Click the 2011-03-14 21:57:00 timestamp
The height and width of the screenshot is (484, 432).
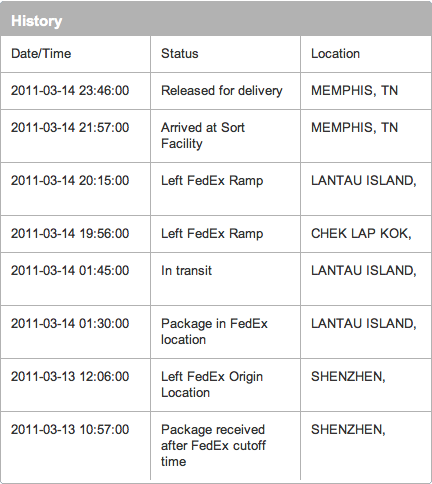point(70,128)
